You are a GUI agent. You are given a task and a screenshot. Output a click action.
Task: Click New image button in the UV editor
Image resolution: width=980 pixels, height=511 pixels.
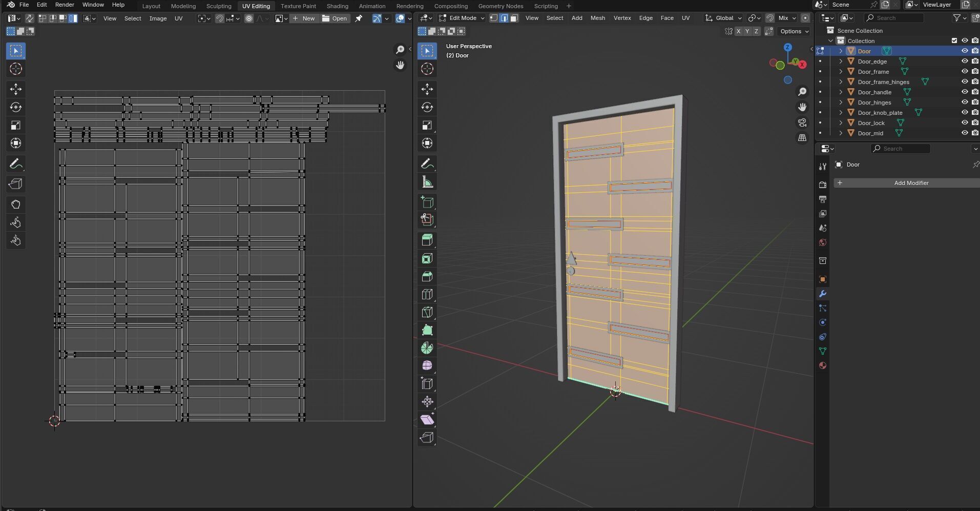pos(304,18)
